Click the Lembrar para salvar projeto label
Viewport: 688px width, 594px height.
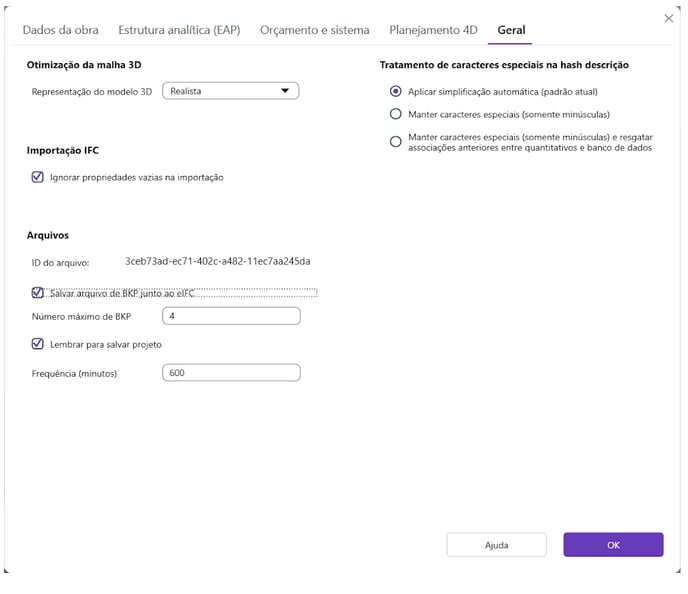105,344
